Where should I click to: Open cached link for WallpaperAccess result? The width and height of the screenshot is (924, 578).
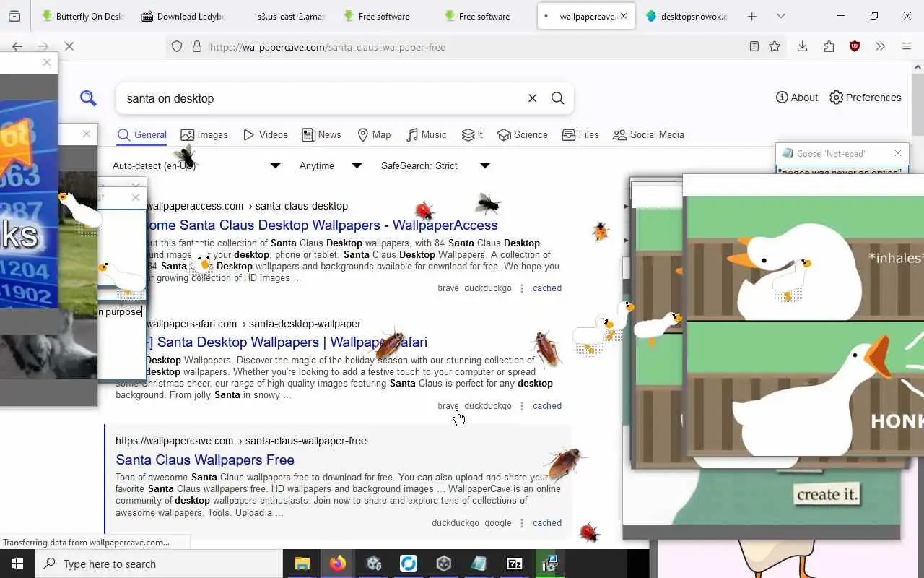pos(547,288)
